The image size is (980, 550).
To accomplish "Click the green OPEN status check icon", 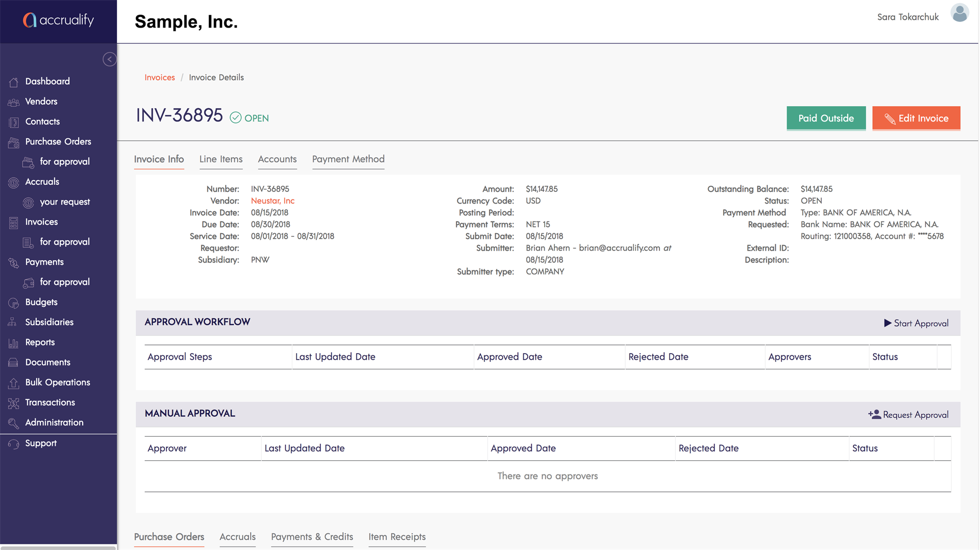I will [x=235, y=118].
